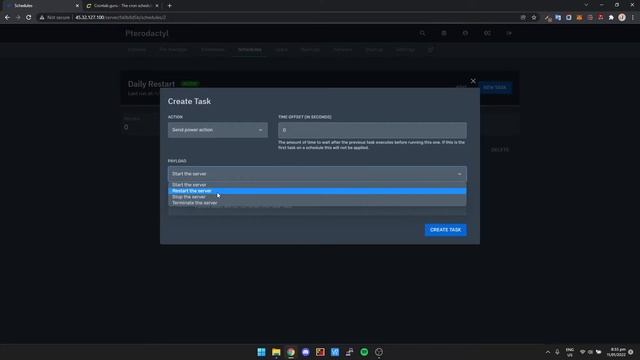This screenshot has height=360, width=640.
Task: Click the address bar URL
Action: pyautogui.click(x=120, y=18)
